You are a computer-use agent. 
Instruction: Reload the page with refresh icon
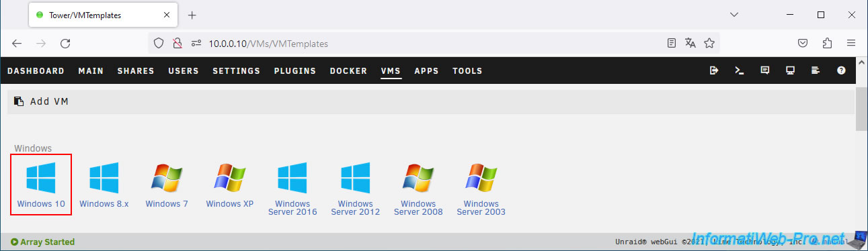tap(65, 43)
